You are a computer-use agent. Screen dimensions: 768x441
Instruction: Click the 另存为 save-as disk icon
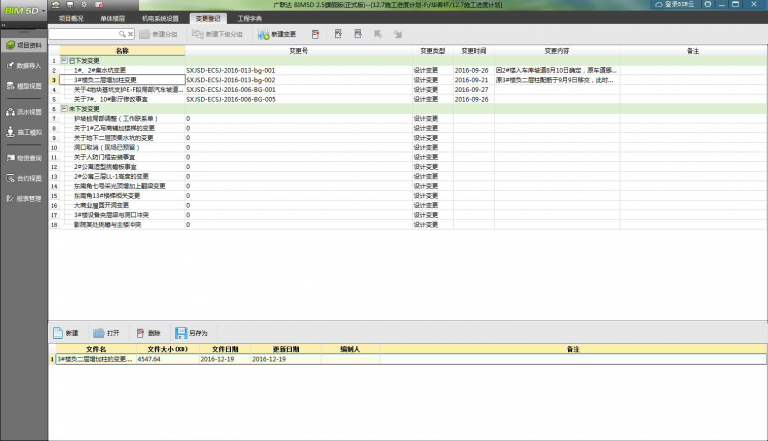[181, 332]
